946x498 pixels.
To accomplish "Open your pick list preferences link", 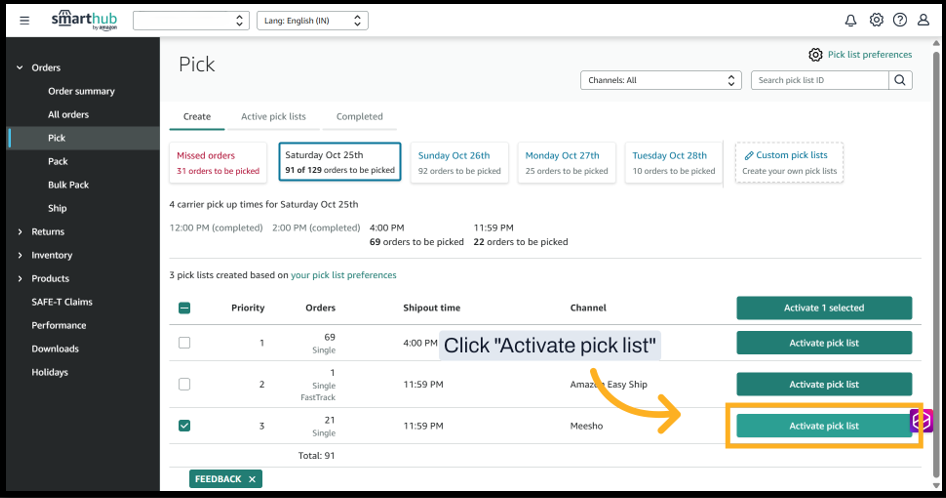I will (343, 275).
